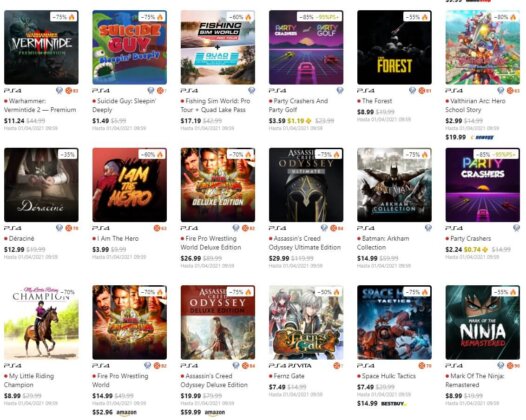Open the Déraciné cover thumbnail
The height and width of the screenshot is (420, 526).
coord(41,185)
